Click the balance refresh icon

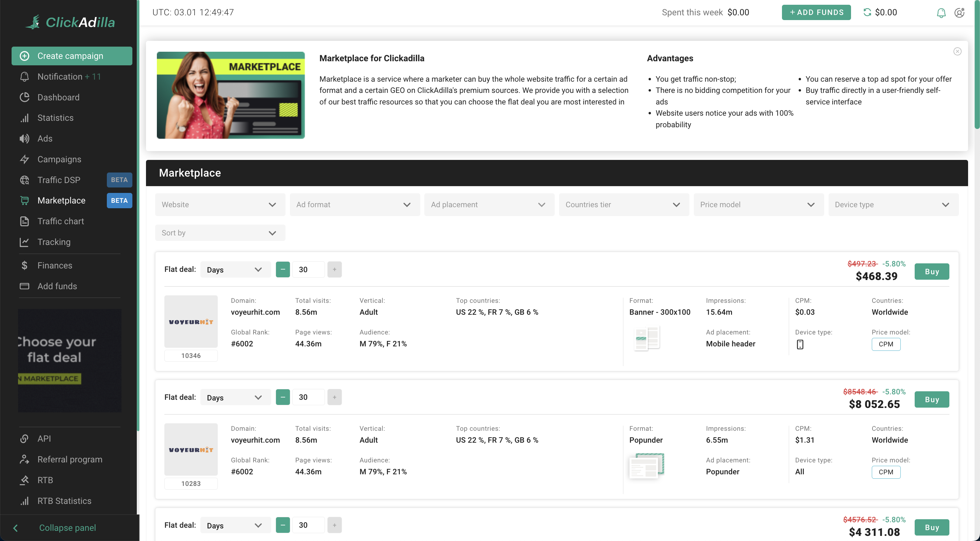867,13
